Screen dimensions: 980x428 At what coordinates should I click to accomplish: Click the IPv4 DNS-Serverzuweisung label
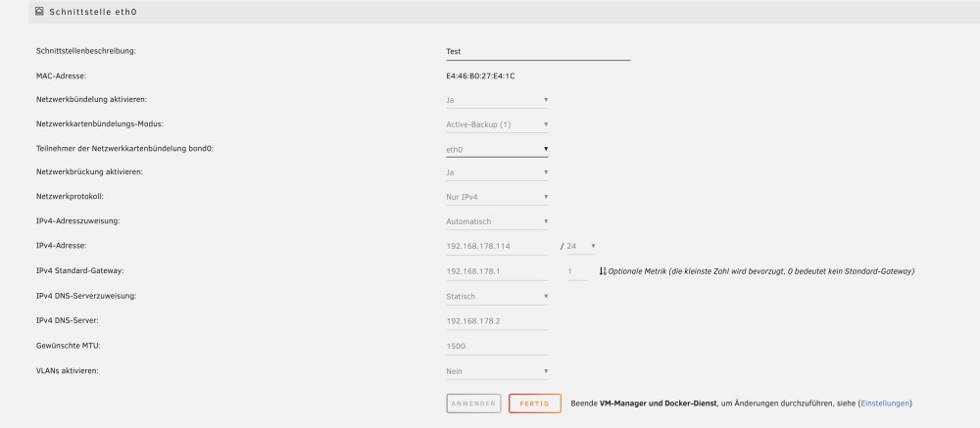(86, 296)
